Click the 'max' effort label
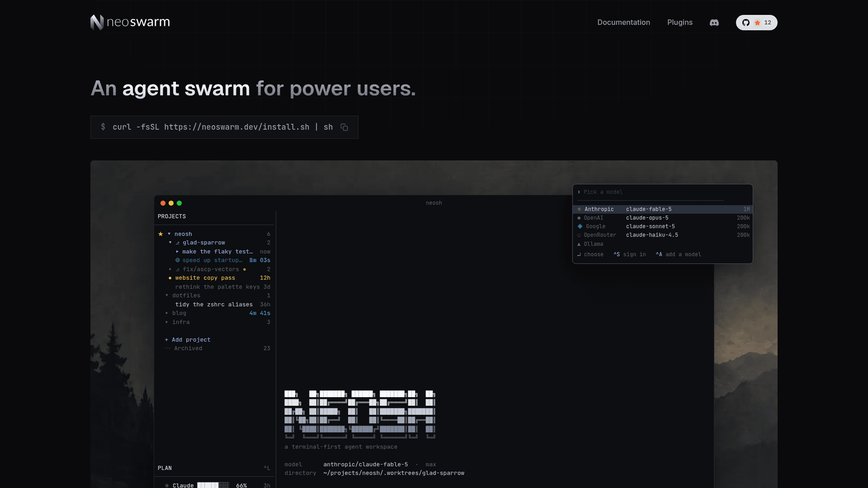This screenshot has width=868, height=488. 431,465
